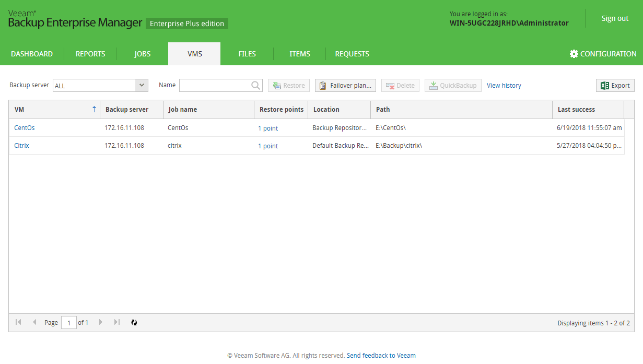Click the refresh icon in pagination bar

click(134, 323)
